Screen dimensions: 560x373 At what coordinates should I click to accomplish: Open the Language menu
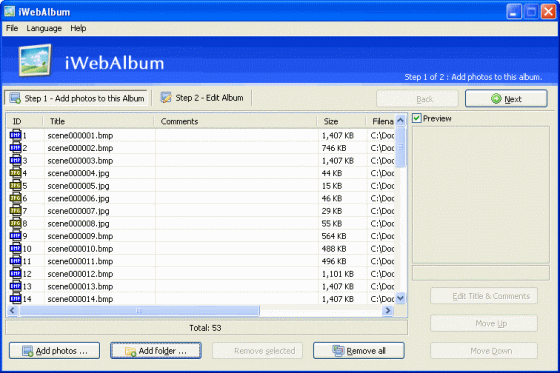[x=44, y=28]
